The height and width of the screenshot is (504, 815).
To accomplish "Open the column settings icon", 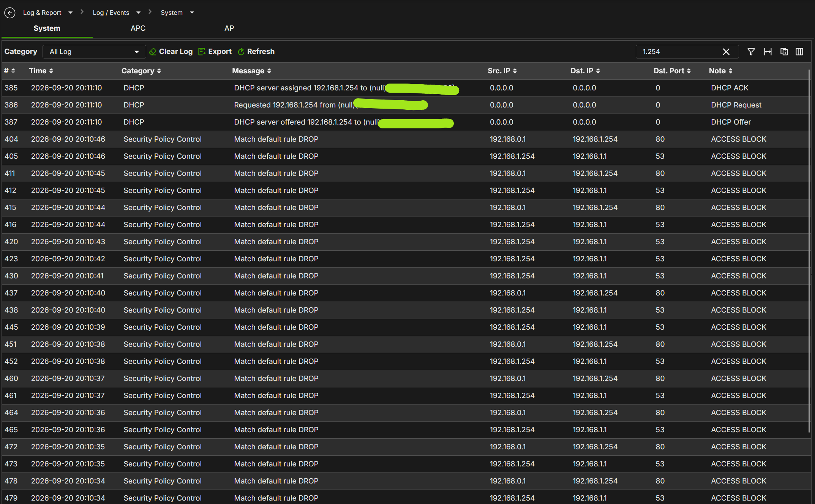I will coord(799,52).
